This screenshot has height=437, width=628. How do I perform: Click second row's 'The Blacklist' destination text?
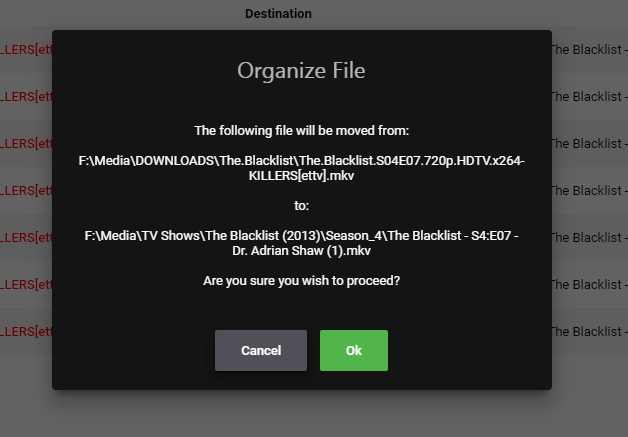point(588,97)
